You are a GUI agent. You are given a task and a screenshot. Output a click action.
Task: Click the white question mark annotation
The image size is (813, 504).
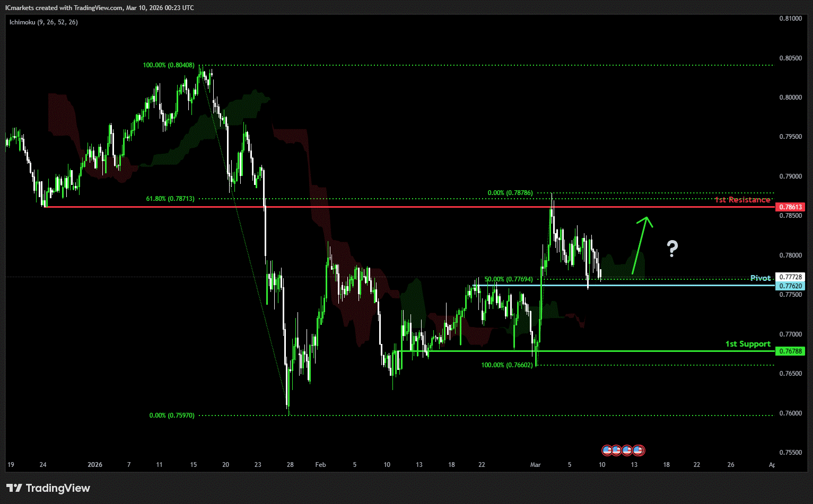tap(672, 248)
